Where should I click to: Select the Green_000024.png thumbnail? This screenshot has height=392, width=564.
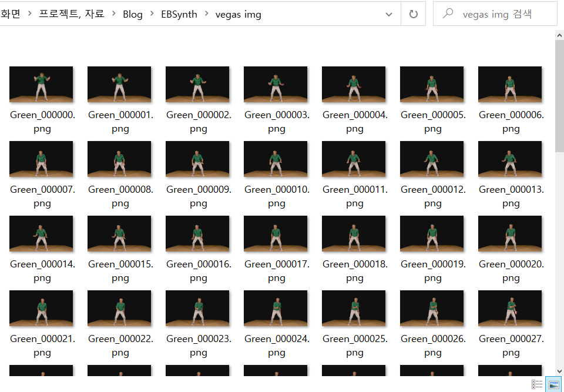pyautogui.click(x=276, y=308)
